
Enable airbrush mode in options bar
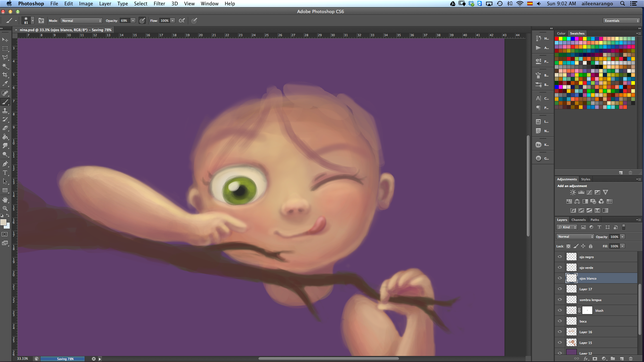point(182,21)
